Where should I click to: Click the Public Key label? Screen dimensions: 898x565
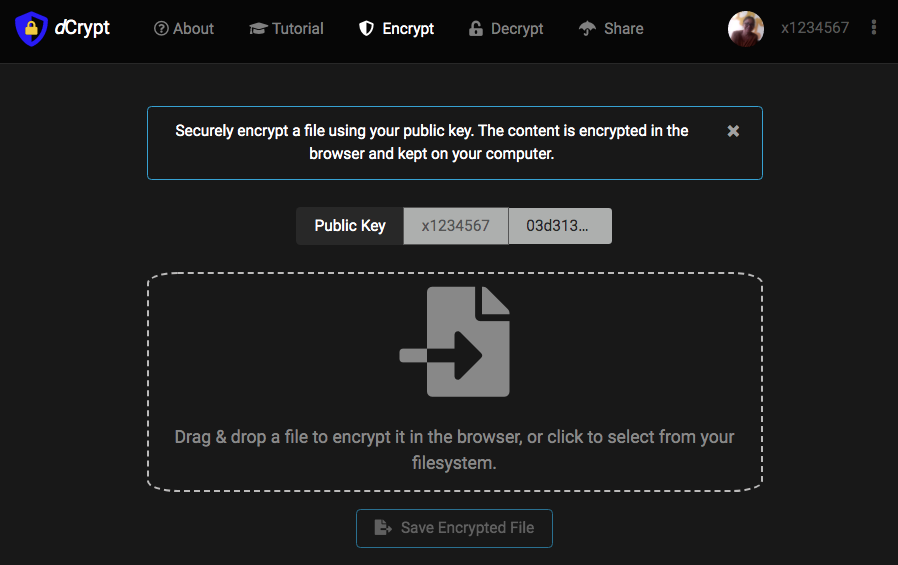pos(350,226)
